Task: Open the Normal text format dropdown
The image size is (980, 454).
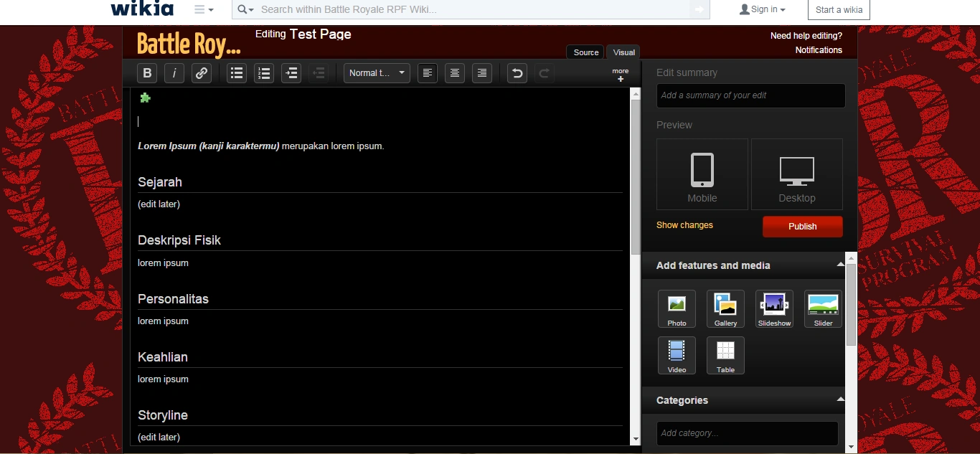Action: 377,73
